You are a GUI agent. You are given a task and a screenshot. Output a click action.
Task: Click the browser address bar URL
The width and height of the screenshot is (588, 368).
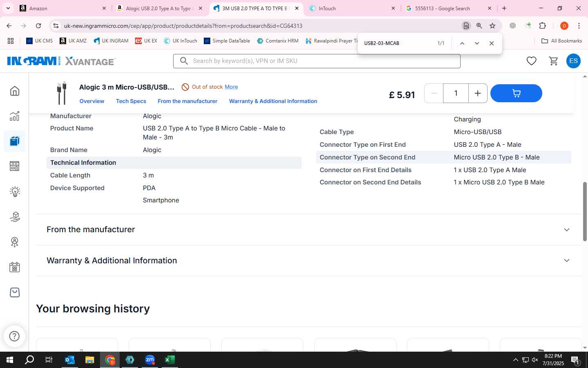point(183,26)
